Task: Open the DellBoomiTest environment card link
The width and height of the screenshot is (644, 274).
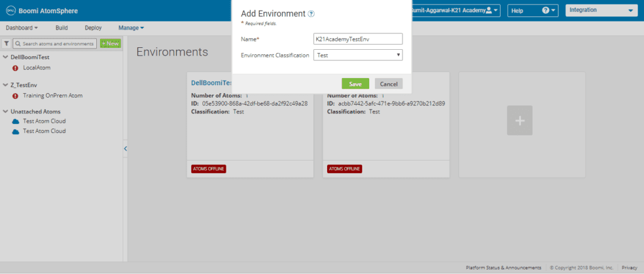Action: click(212, 83)
